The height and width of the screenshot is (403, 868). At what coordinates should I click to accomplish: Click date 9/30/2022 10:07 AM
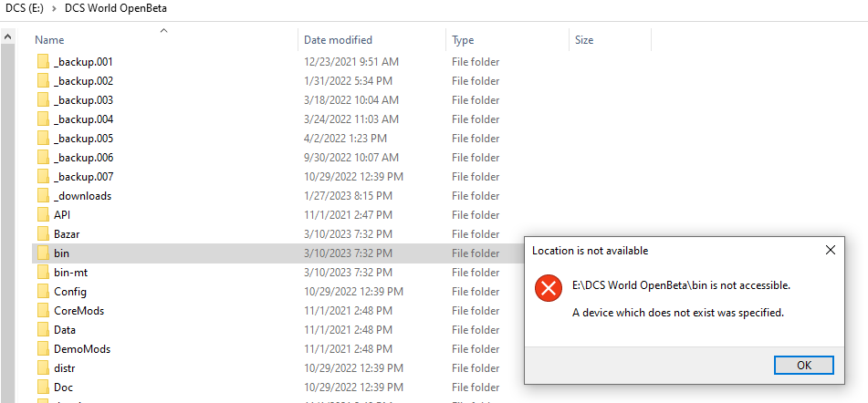click(351, 158)
